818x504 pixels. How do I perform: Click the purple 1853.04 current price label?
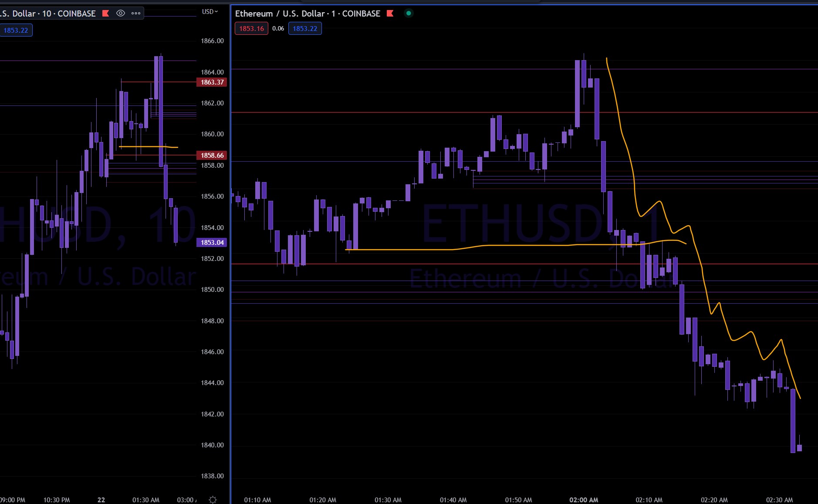pyautogui.click(x=212, y=243)
